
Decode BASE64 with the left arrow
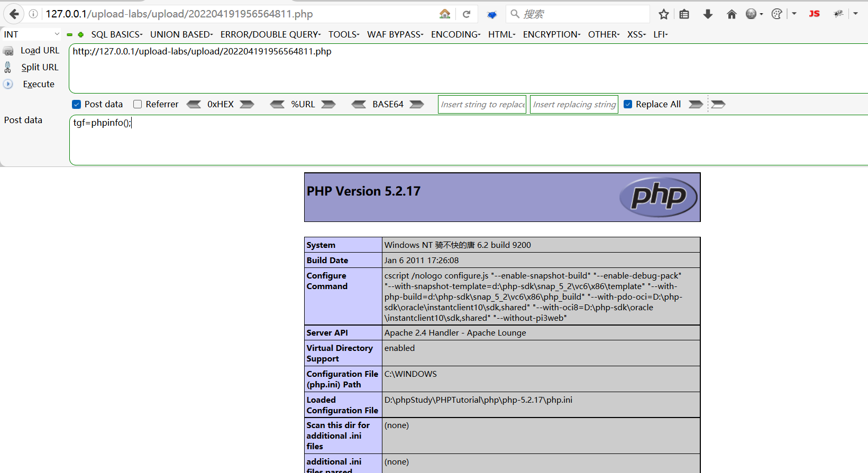coord(359,104)
